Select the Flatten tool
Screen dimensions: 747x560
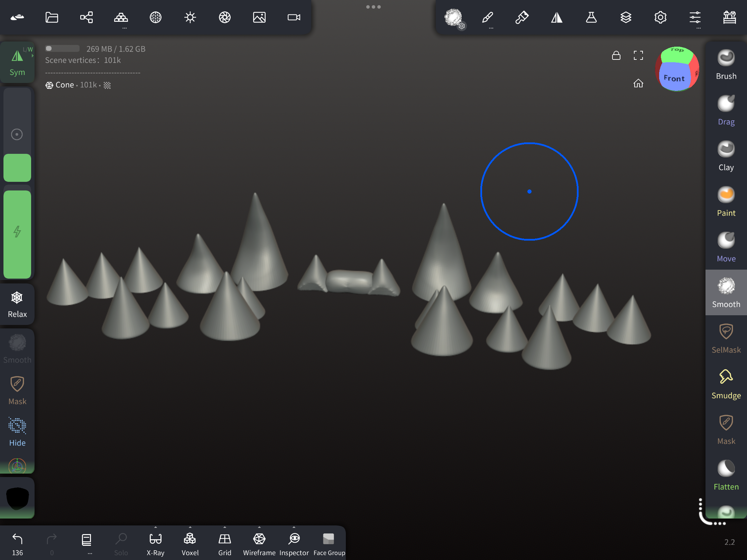click(726, 475)
